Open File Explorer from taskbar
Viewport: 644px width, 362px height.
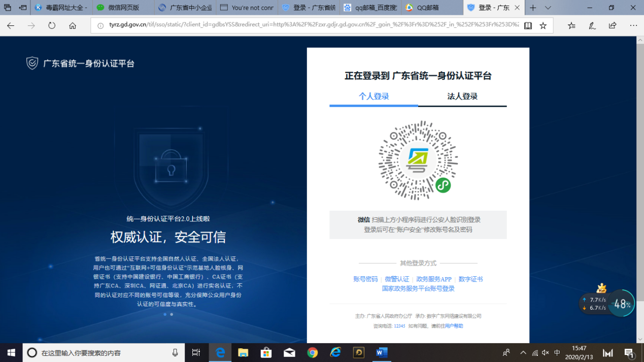tap(243, 352)
